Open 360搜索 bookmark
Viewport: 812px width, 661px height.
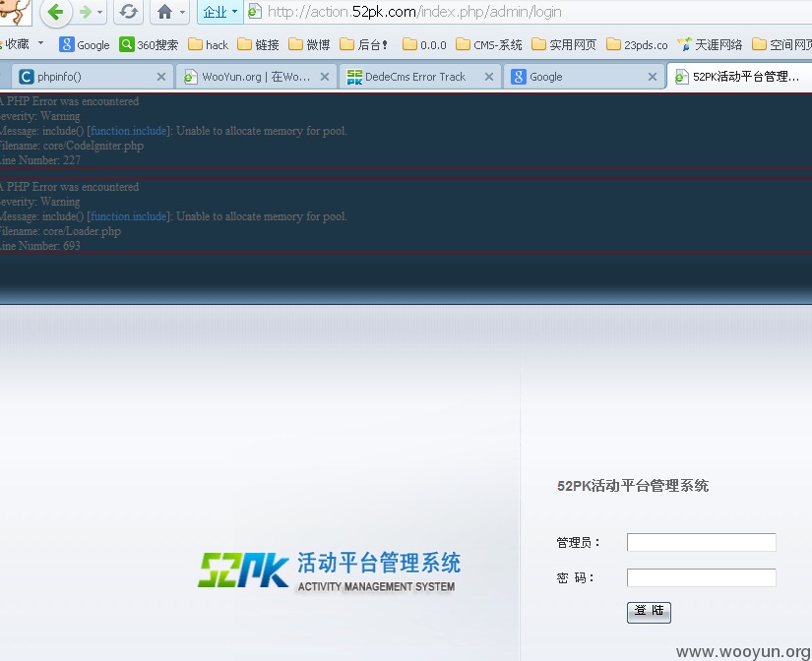(x=149, y=44)
